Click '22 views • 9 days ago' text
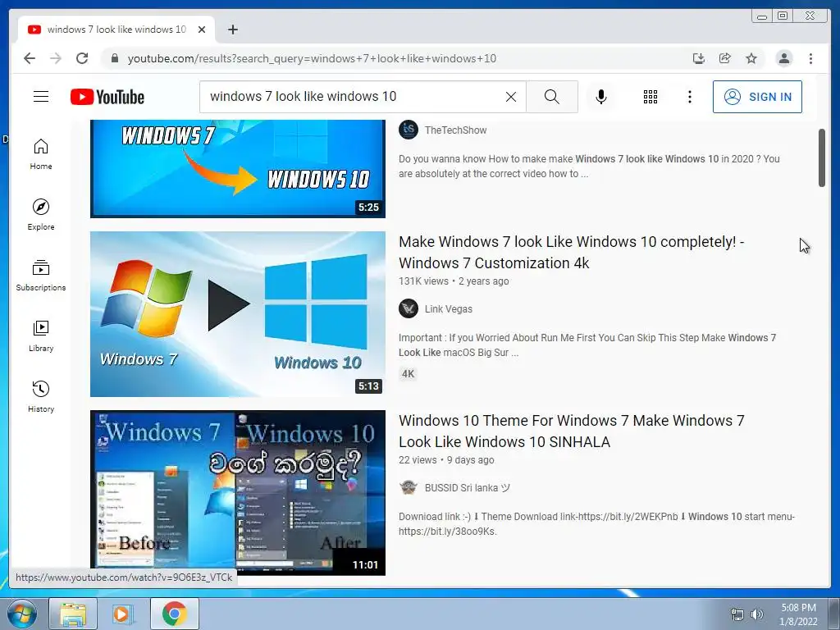840x630 pixels. pyautogui.click(x=446, y=460)
